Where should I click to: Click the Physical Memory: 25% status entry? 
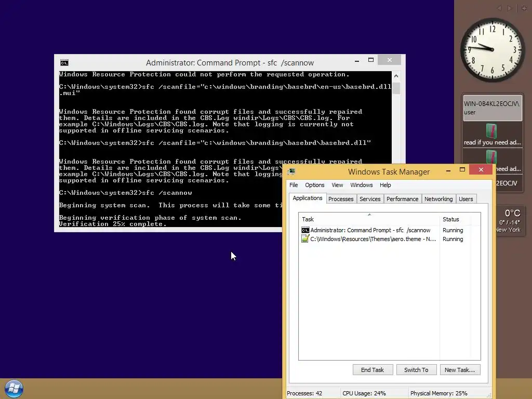438,393
